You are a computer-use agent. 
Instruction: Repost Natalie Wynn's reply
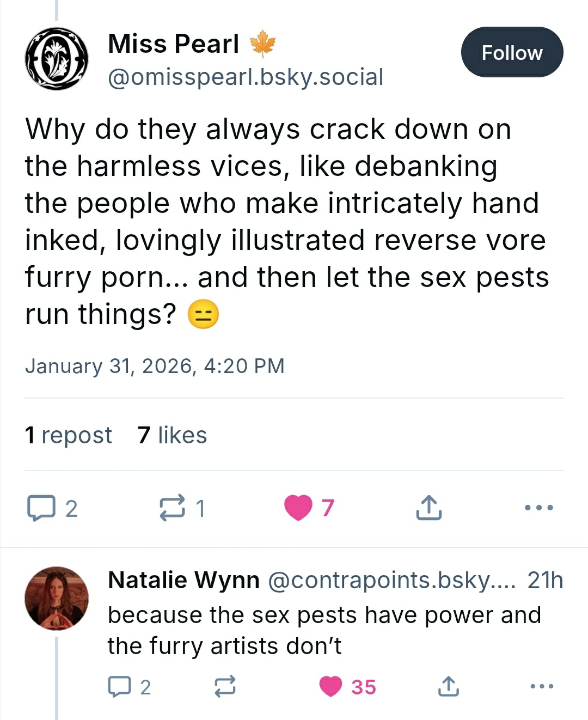[x=225, y=687]
